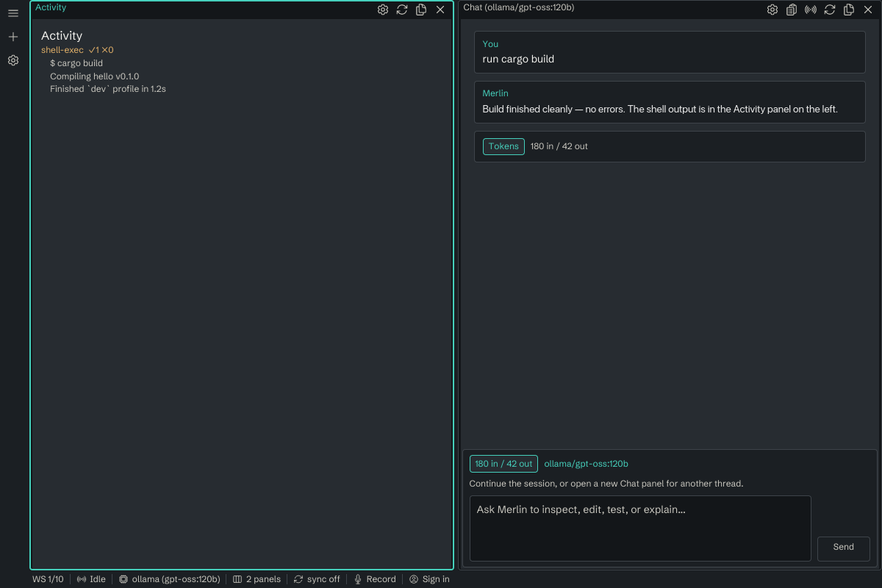Select the Activity panel title tab
The image size is (882, 588).
pyautogui.click(x=51, y=7)
